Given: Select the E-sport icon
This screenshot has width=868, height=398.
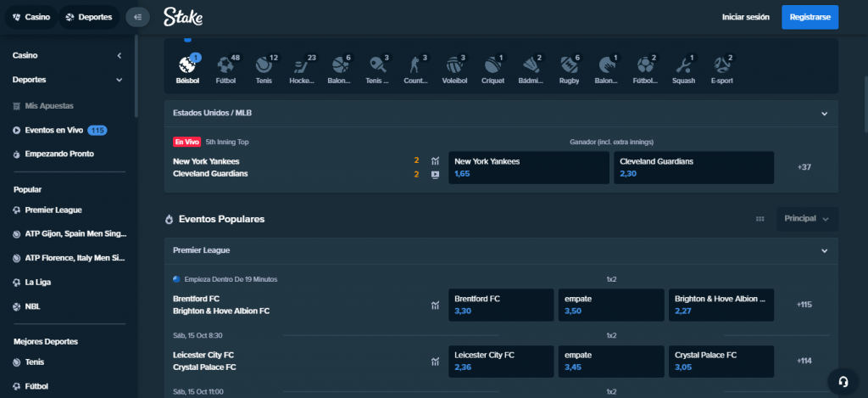Looking at the screenshot, I should (721, 65).
